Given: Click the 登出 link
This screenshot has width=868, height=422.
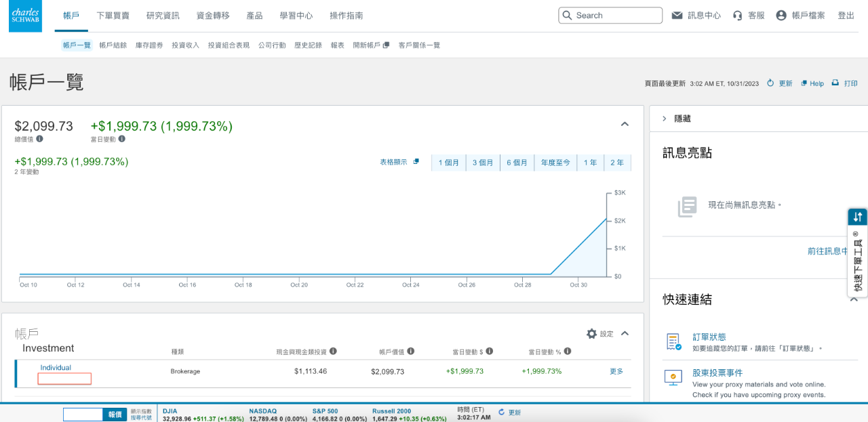Looking at the screenshot, I should (x=846, y=16).
